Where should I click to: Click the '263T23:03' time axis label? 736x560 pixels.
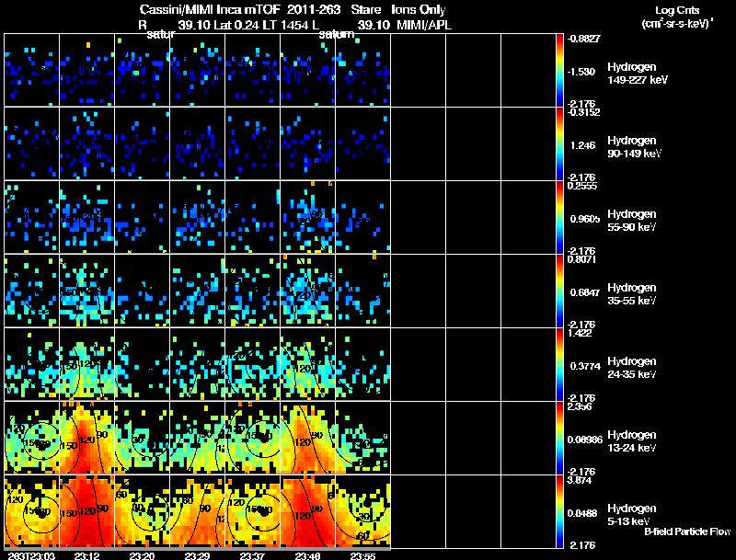[31, 555]
